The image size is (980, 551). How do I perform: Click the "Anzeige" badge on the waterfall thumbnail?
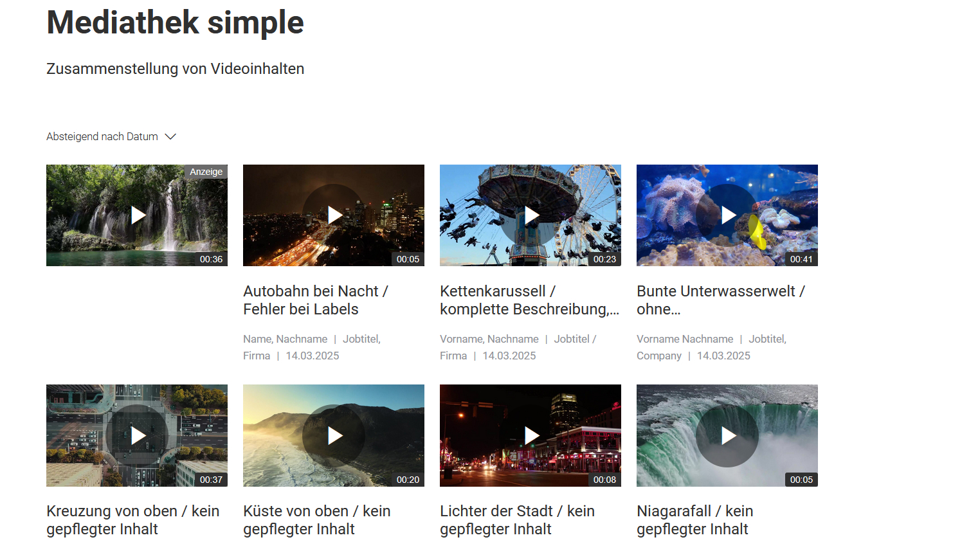(206, 172)
